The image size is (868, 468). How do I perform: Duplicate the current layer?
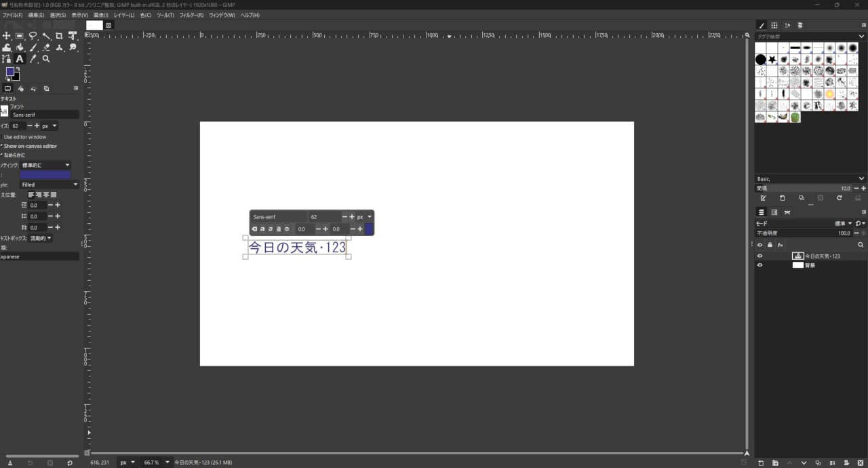click(x=818, y=463)
